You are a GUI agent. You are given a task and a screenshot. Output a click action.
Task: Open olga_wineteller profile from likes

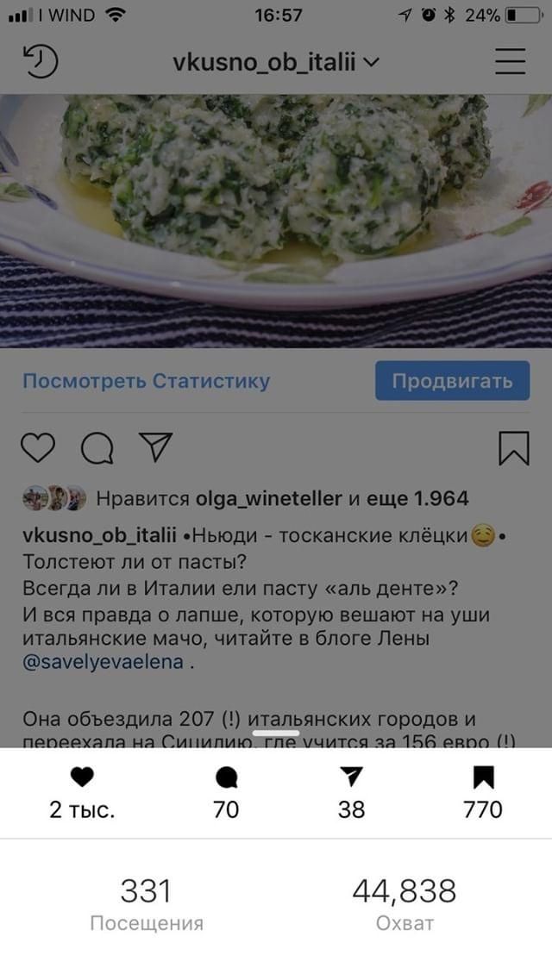pos(269,499)
